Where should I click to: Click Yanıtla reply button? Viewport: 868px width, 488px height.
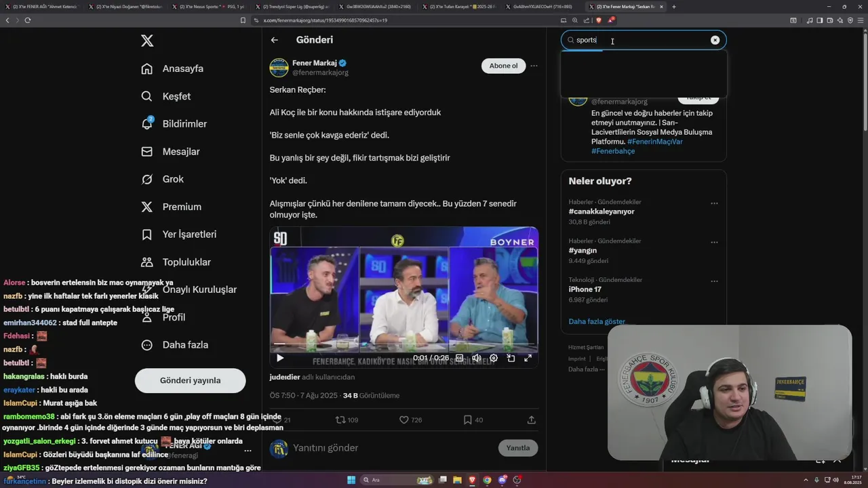pos(518,448)
